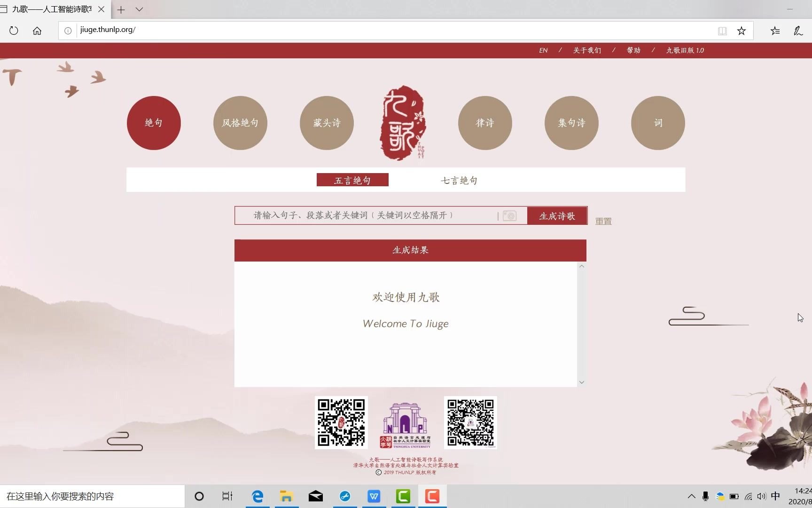Open the 关于我们 about page

point(587,50)
